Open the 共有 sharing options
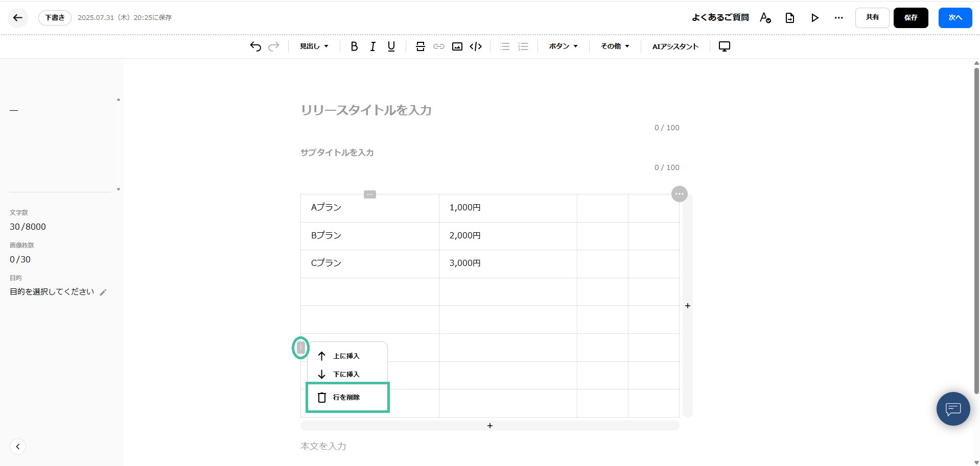The image size is (980, 466). 872,17
